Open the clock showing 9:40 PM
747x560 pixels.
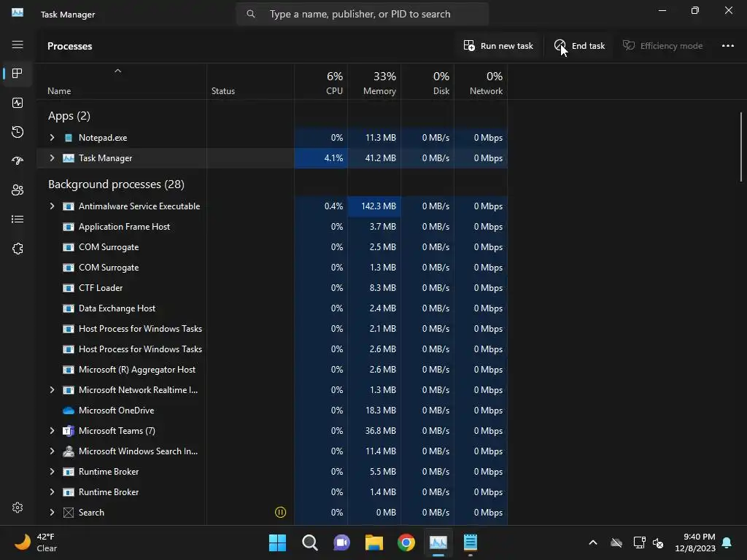[695, 542]
